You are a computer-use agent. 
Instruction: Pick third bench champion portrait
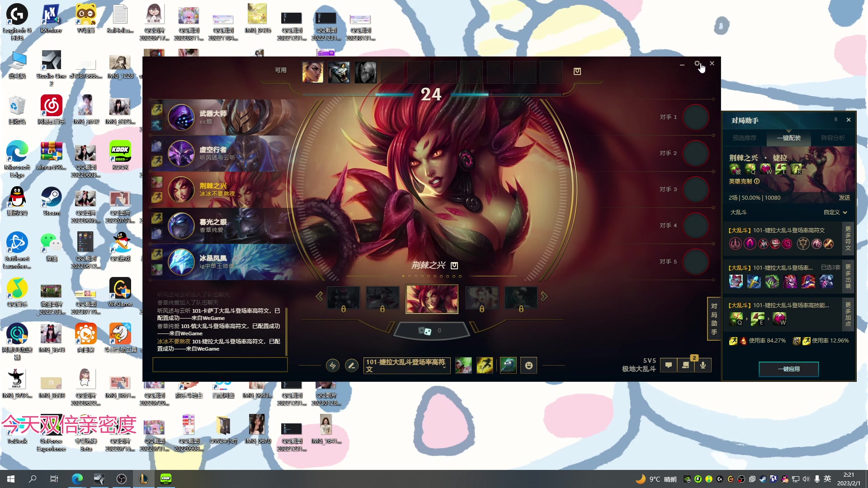[x=366, y=72]
